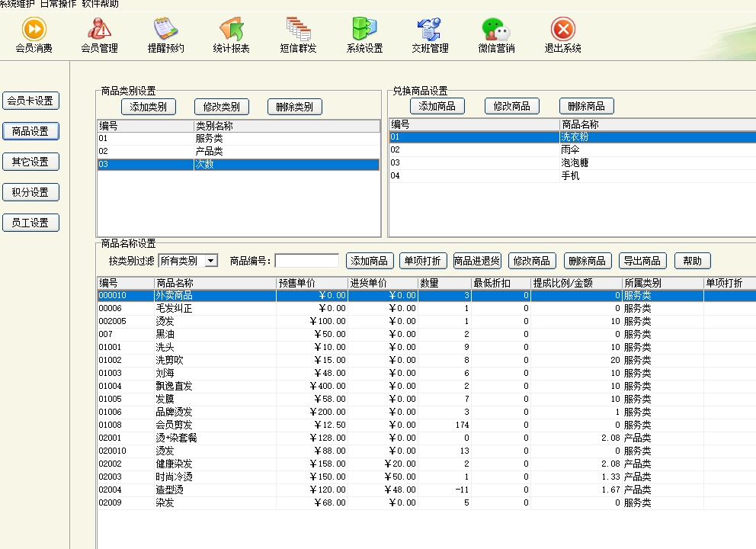756x549 pixels.
Task: Focus the 商品编号 input field
Action: point(306,261)
